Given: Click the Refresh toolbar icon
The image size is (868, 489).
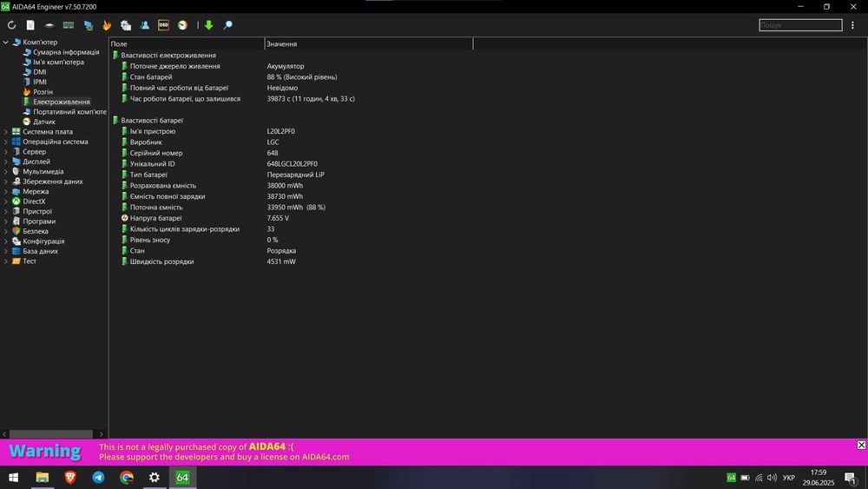Looking at the screenshot, I should click(x=11, y=25).
